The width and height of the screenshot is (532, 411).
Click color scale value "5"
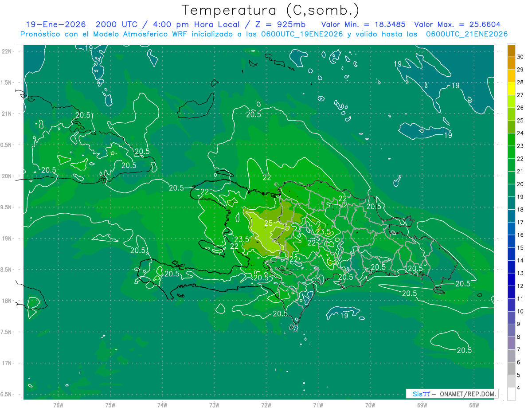tap(519, 375)
